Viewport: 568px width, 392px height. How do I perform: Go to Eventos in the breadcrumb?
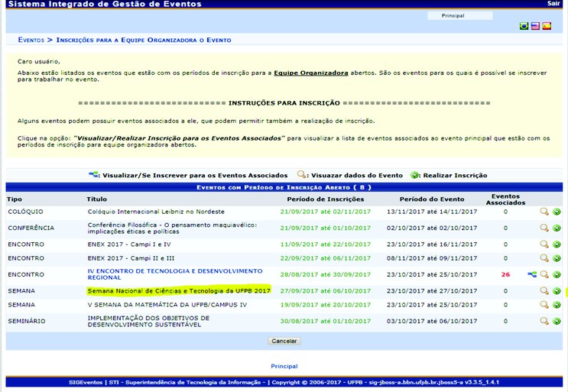[31, 40]
